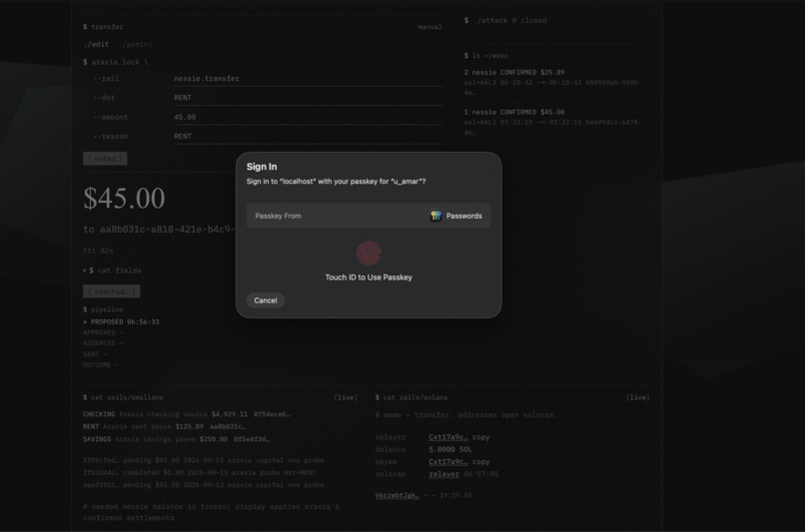Switch to the ./gemini tab

tap(136, 45)
